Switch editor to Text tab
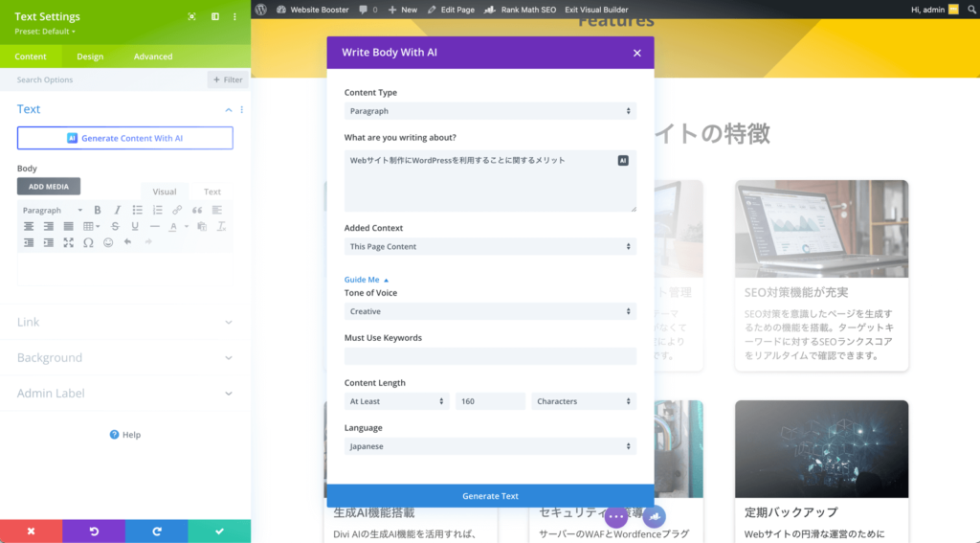Screen dimensions: 980x543 tap(212, 192)
